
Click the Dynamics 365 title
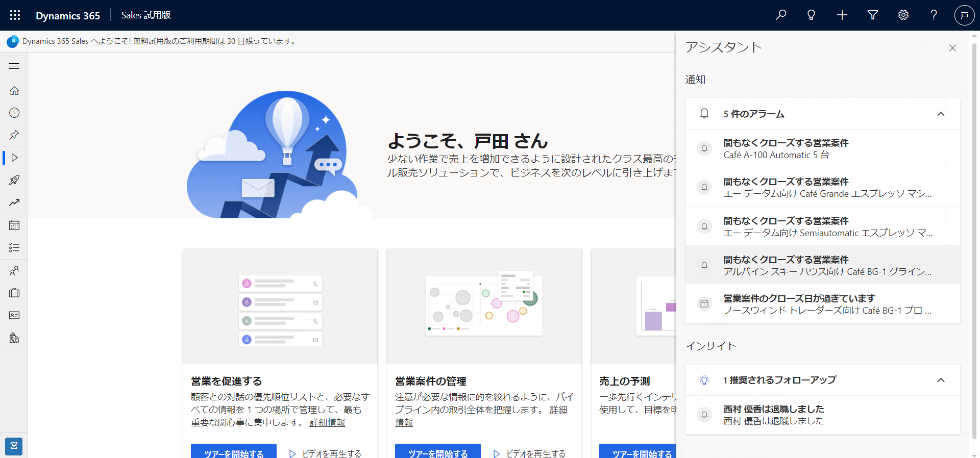(x=68, y=15)
